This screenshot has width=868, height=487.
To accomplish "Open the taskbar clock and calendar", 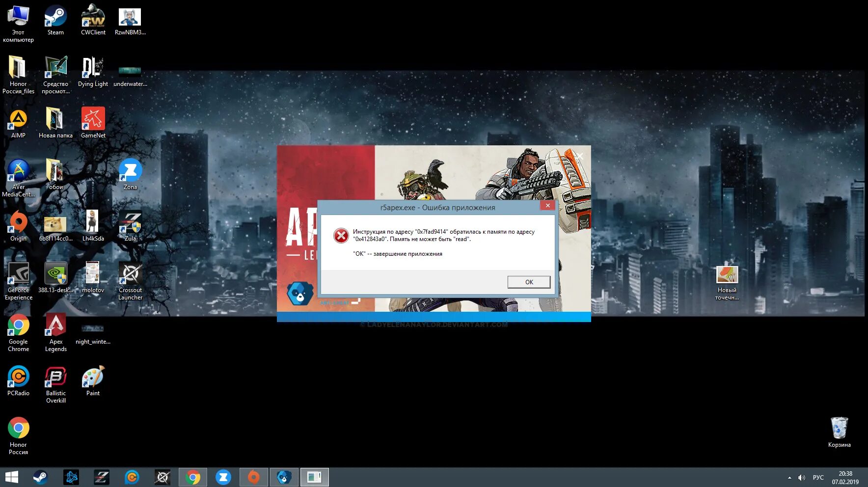I will pos(845,477).
